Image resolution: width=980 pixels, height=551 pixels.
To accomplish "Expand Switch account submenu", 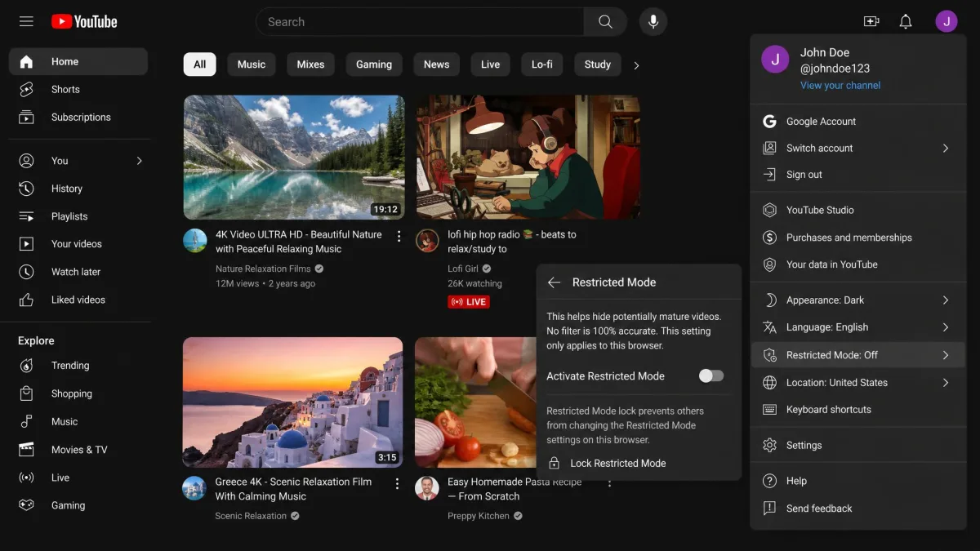I will click(x=946, y=148).
